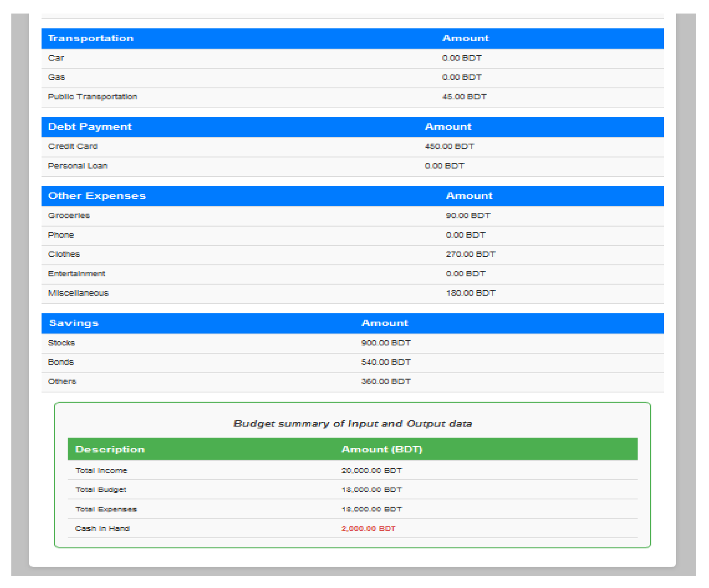The width and height of the screenshot is (709, 588).
Task: Click the Total Expenses row label
Action: (106, 509)
